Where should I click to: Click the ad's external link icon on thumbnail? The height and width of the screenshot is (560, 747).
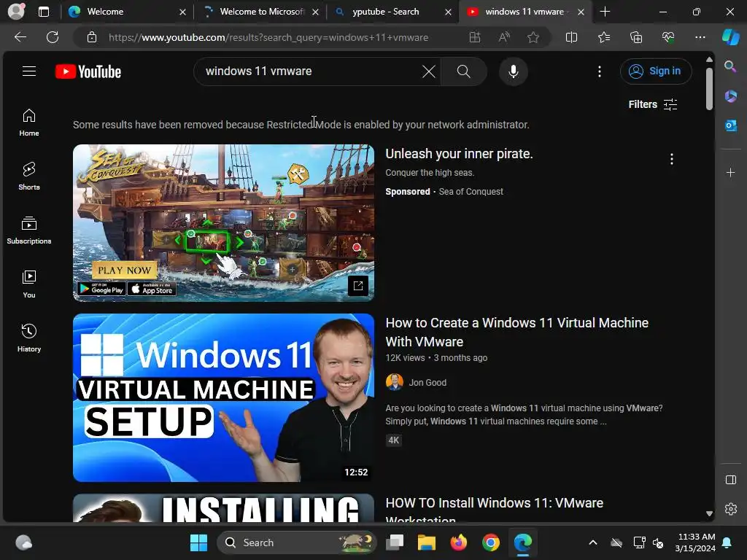pyautogui.click(x=357, y=286)
